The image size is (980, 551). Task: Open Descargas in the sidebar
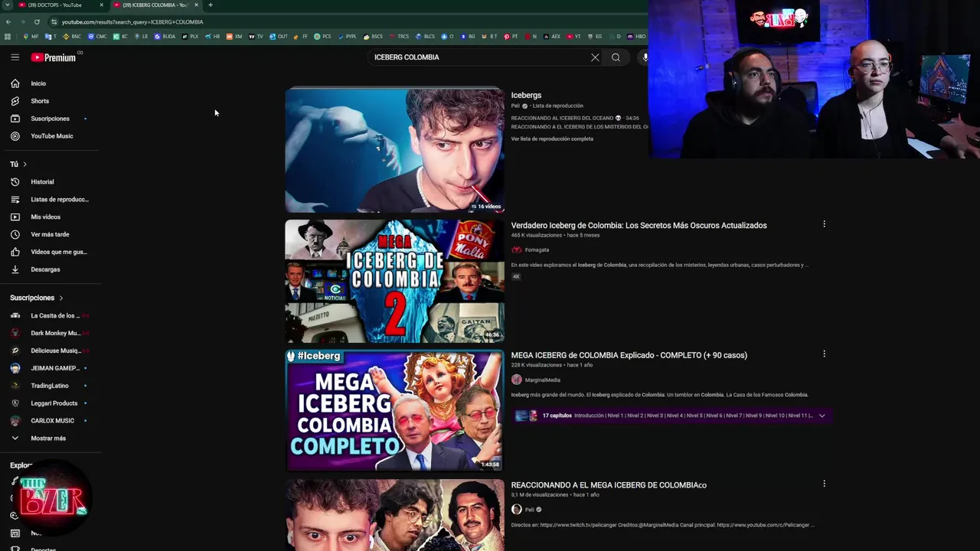[45, 269]
